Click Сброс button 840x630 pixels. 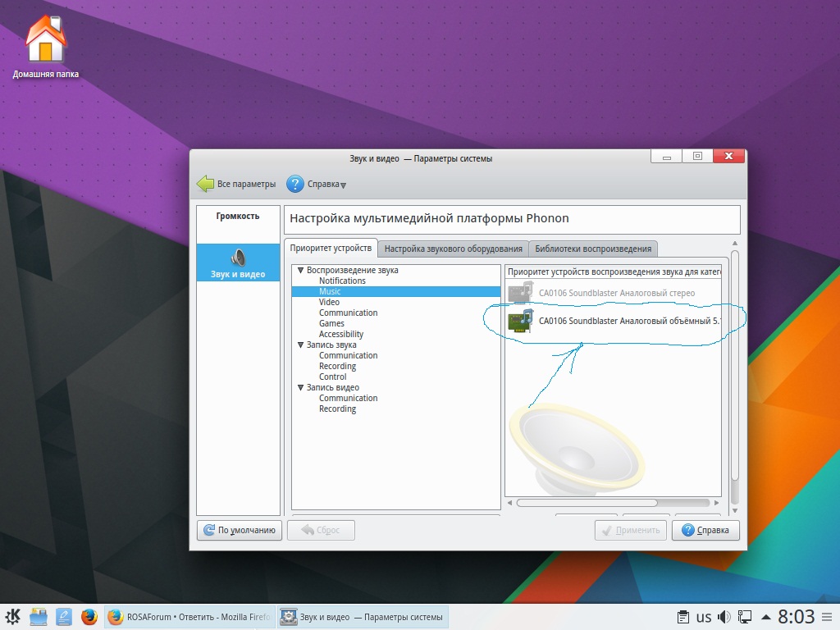click(321, 530)
